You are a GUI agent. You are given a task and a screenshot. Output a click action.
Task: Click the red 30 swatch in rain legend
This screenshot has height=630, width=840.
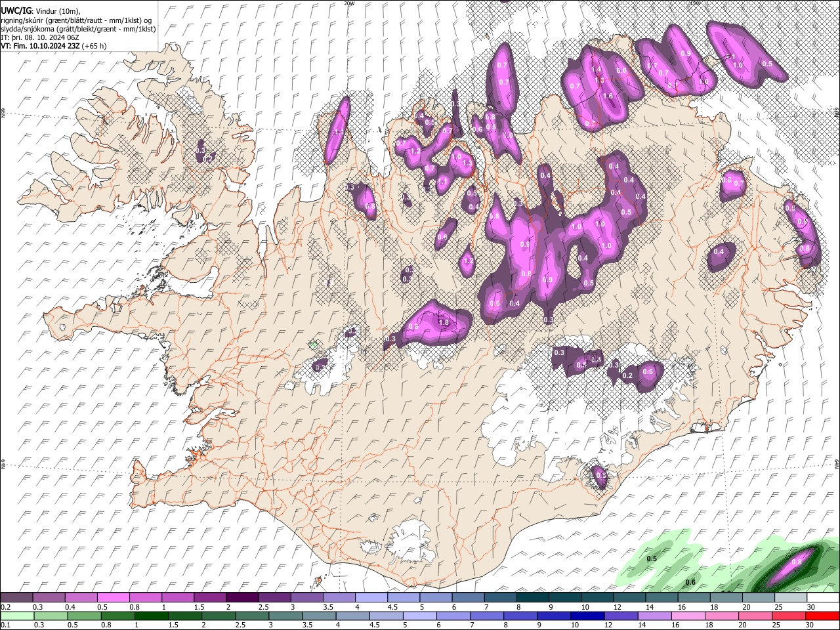click(822, 616)
